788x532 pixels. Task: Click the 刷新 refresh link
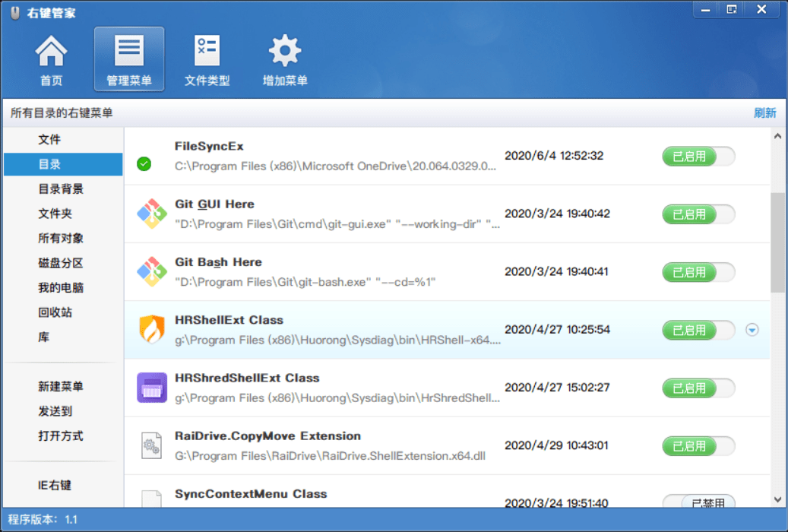764,113
